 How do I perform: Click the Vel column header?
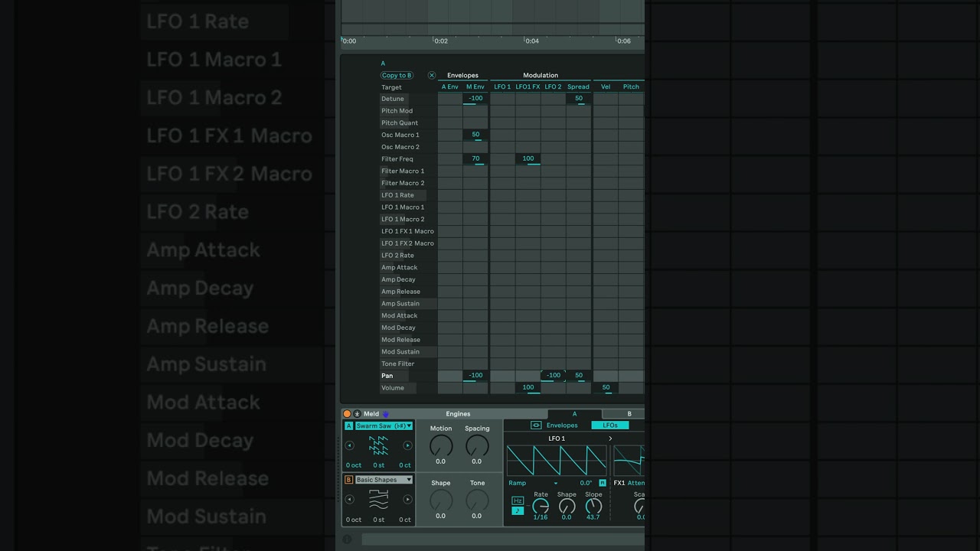click(x=606, y=86)
